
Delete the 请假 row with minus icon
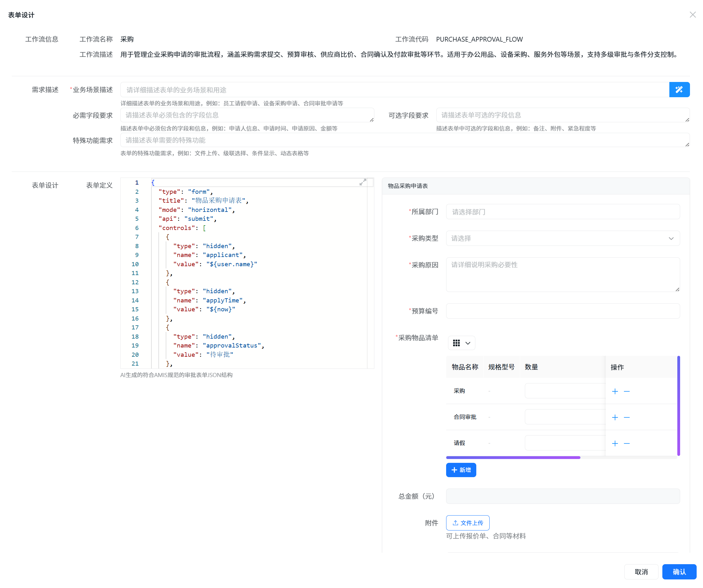[627, 443]
